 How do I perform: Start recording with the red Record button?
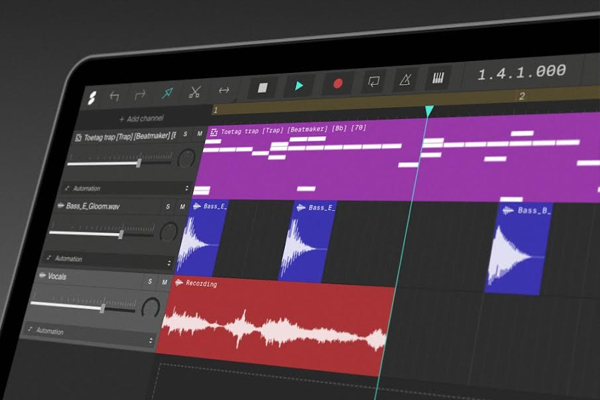point(336,85)
